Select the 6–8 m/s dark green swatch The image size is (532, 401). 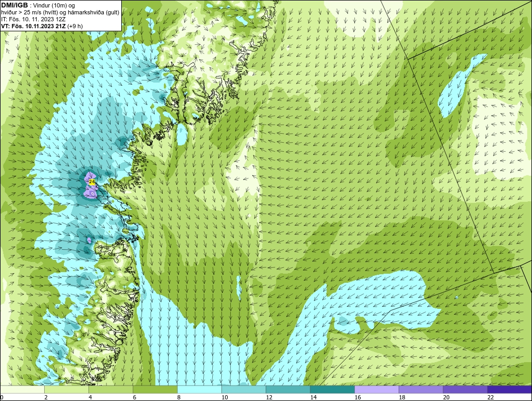coord(155,389)
